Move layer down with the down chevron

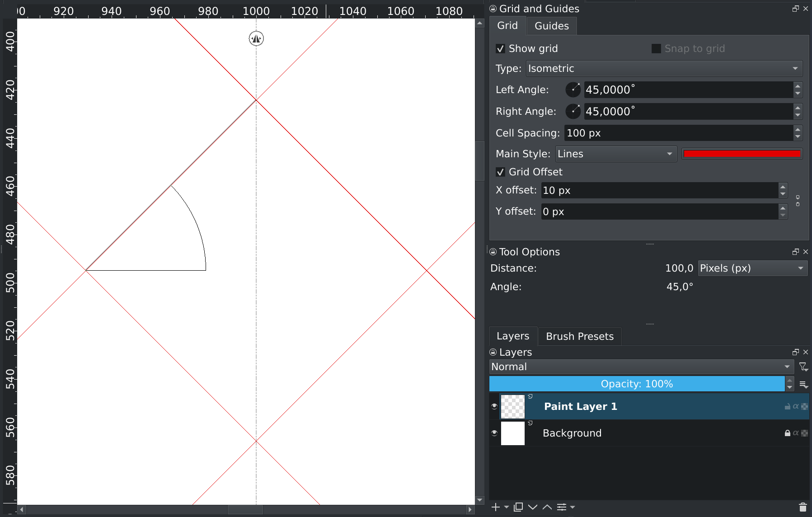click(x=533, y=507)
